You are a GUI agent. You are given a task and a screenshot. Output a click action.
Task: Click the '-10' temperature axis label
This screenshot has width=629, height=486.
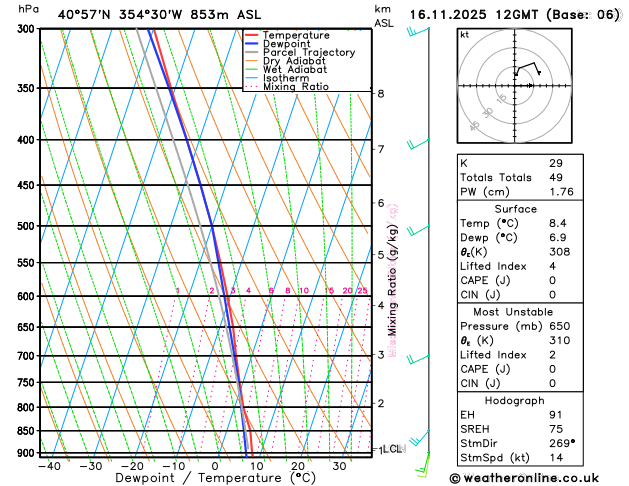coord(174,466)
